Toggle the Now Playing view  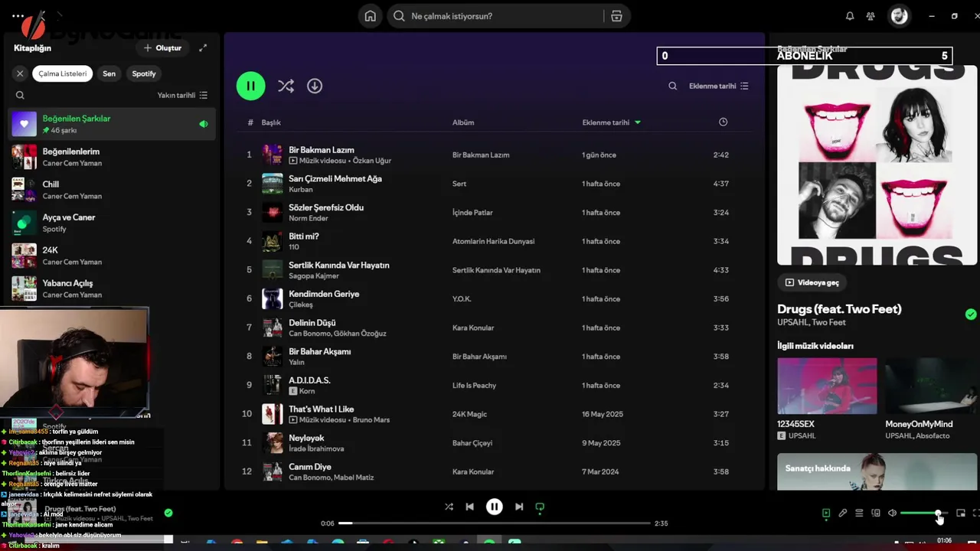click(825, 514)
